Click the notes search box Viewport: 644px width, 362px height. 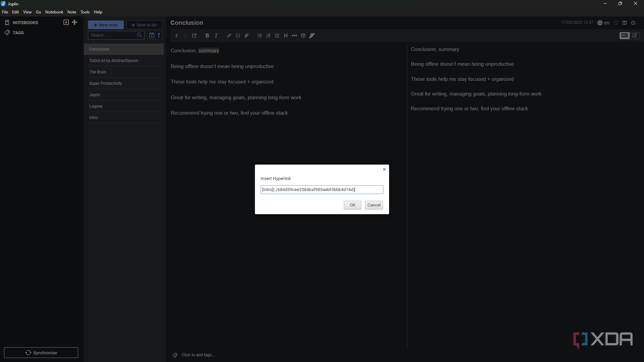click(116, 35)
